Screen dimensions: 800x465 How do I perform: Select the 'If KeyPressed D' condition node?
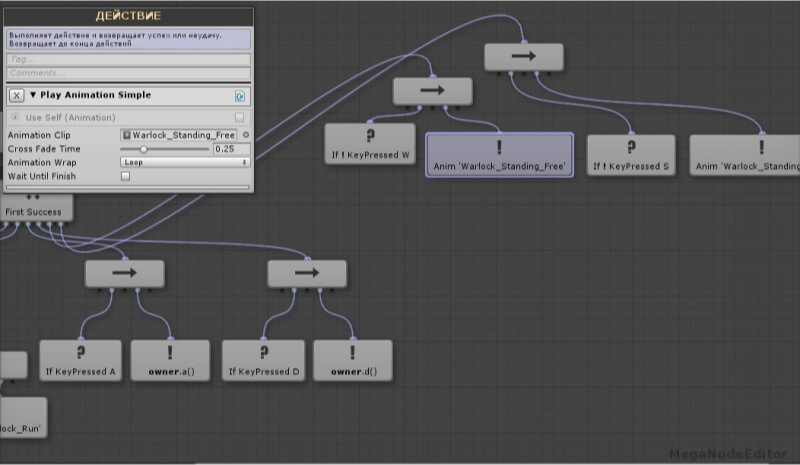[263, 360]
